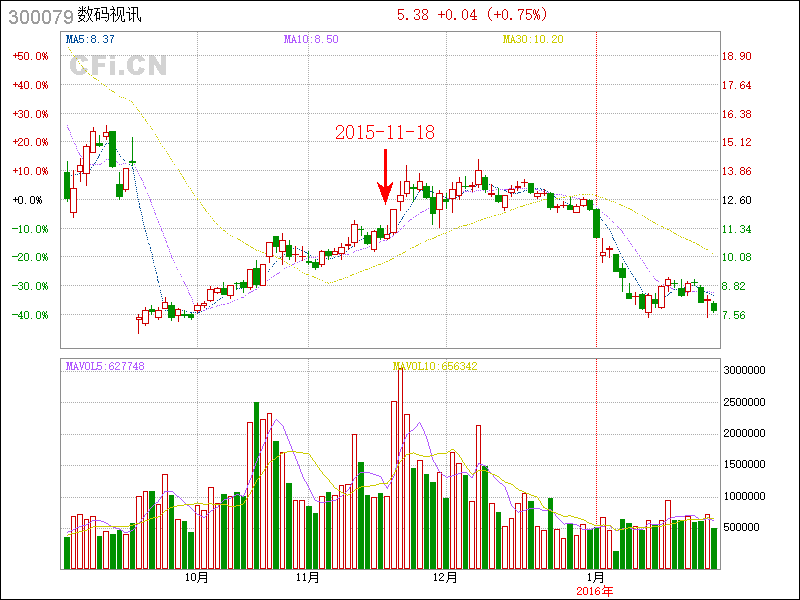The width and height of the screenshot is (800, 600).
Task: Click the 1月 month marker
Action: coord(596,577)
